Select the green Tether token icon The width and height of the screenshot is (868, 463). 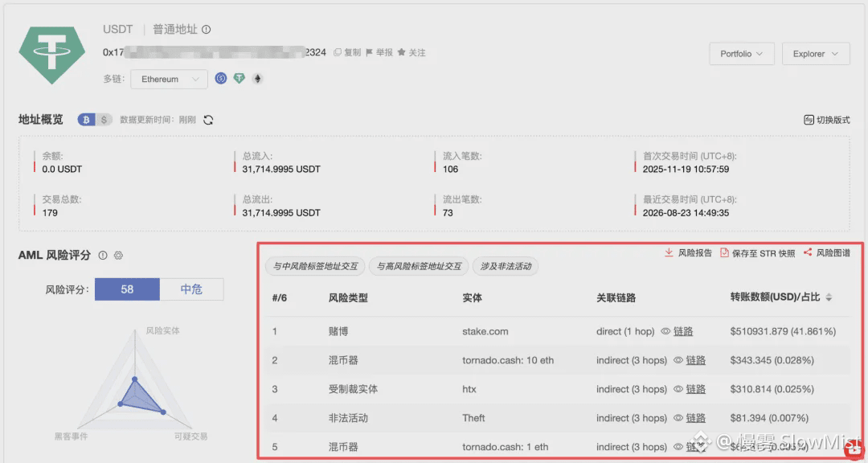tap(240, 79)
